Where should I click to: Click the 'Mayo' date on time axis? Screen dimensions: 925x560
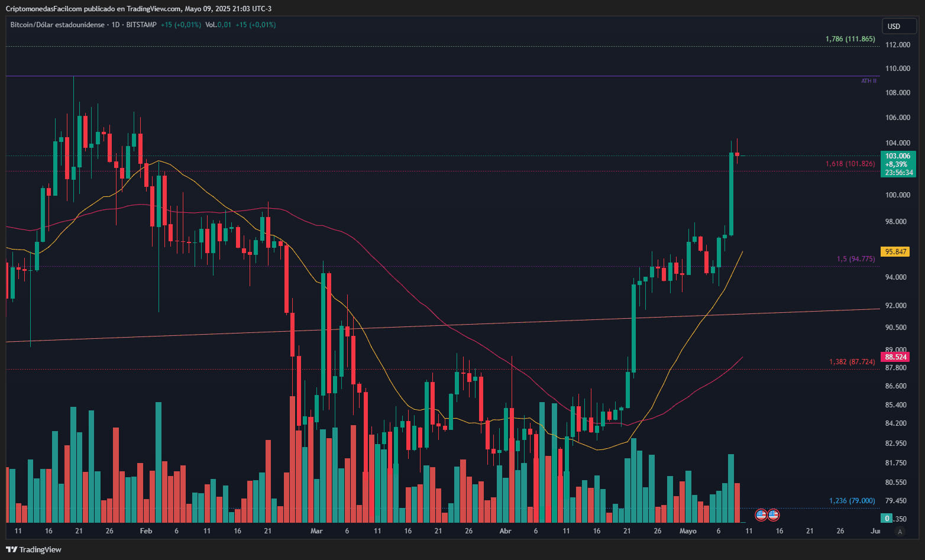(688, 531)
